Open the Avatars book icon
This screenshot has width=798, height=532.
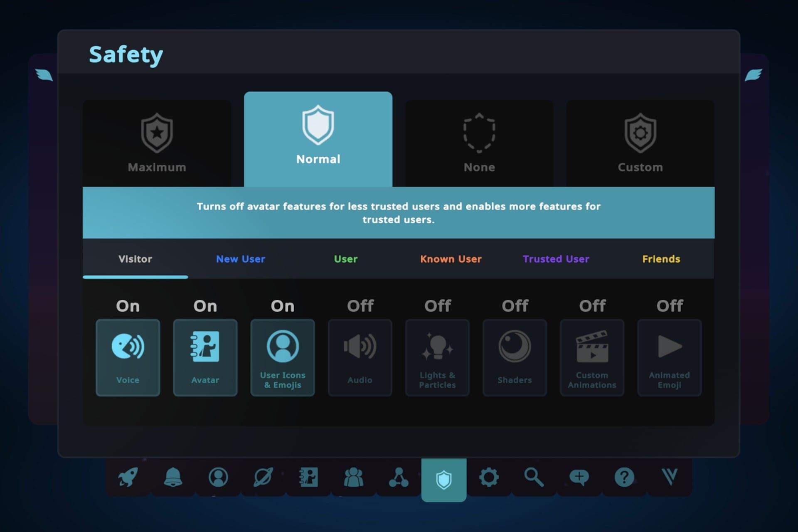308,477
